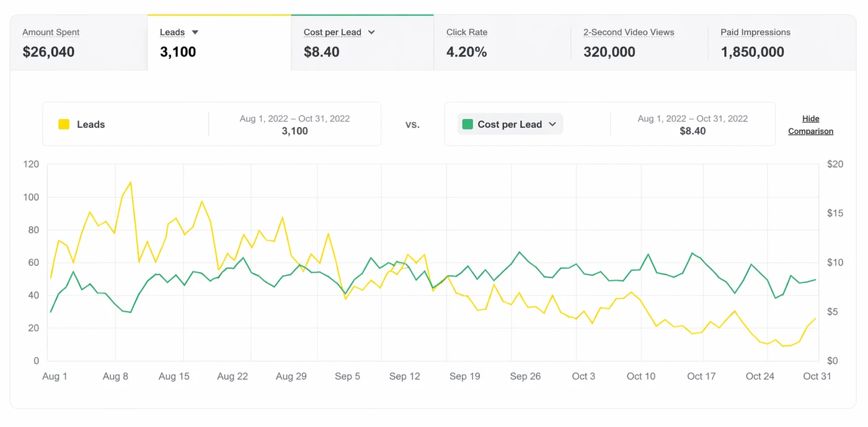
Task: Click the "Sep 12" x-axis label
Action: 405,376
